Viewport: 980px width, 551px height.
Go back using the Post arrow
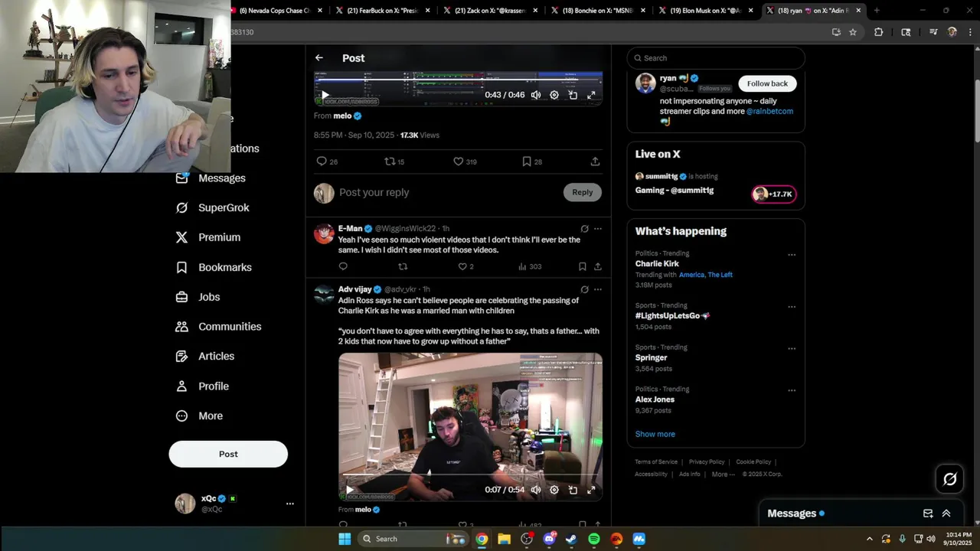319,58
